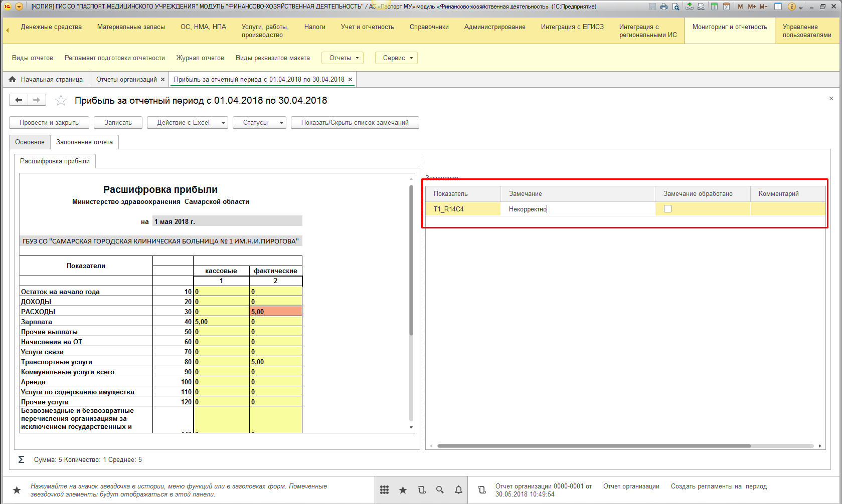Open the 'Статусы' dropdown
The width and height of the screenshot is (842, 504).
click(x=259, y=123)
